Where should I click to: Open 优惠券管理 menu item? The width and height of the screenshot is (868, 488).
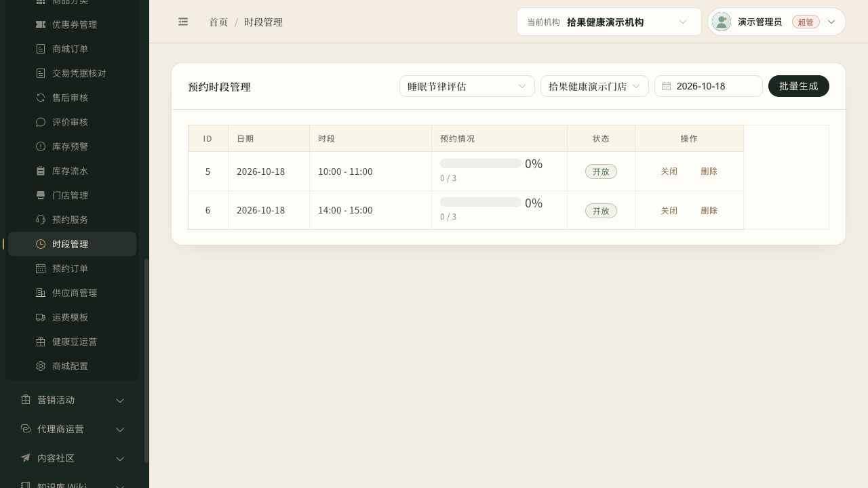[72, 24]
